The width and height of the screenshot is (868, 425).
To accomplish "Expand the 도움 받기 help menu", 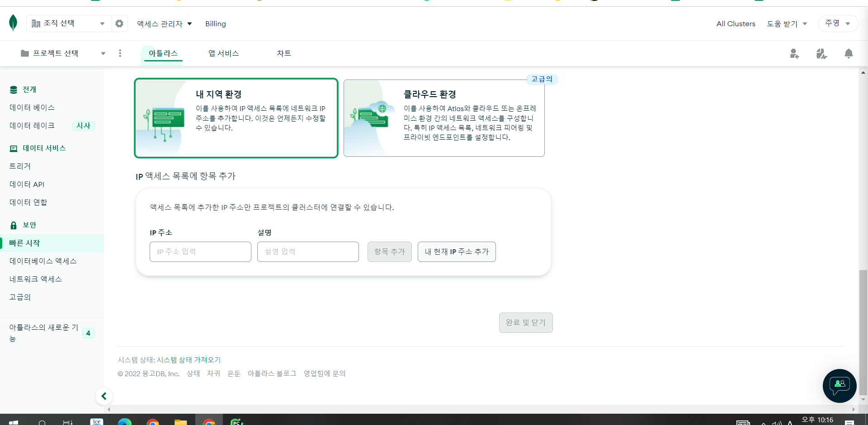I will click(x=787, y=24).
